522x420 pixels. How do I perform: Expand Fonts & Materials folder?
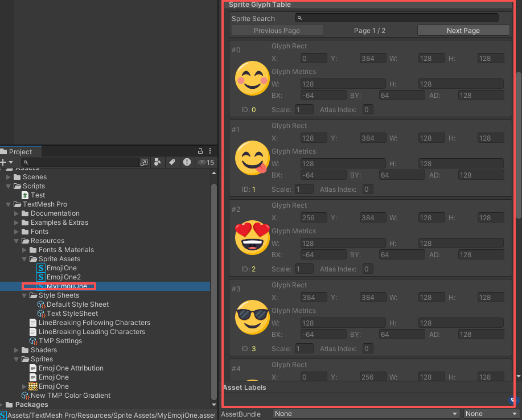[x=24, y=250]
